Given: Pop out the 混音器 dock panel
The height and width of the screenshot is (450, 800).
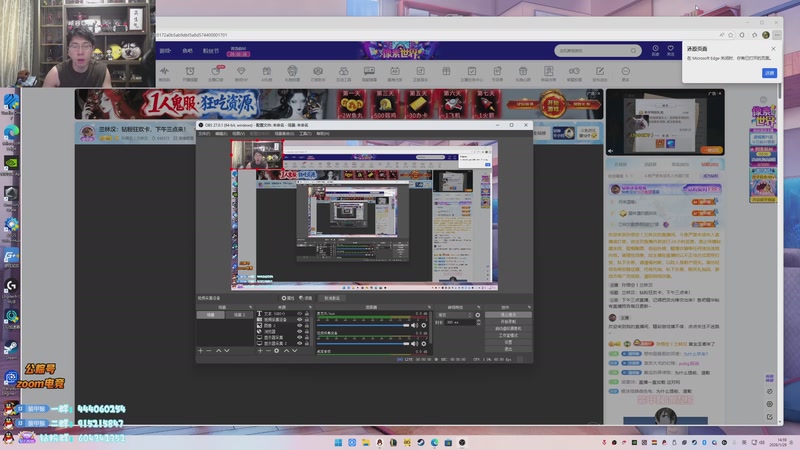Looking at the screenshot, I should coord(429,307).
